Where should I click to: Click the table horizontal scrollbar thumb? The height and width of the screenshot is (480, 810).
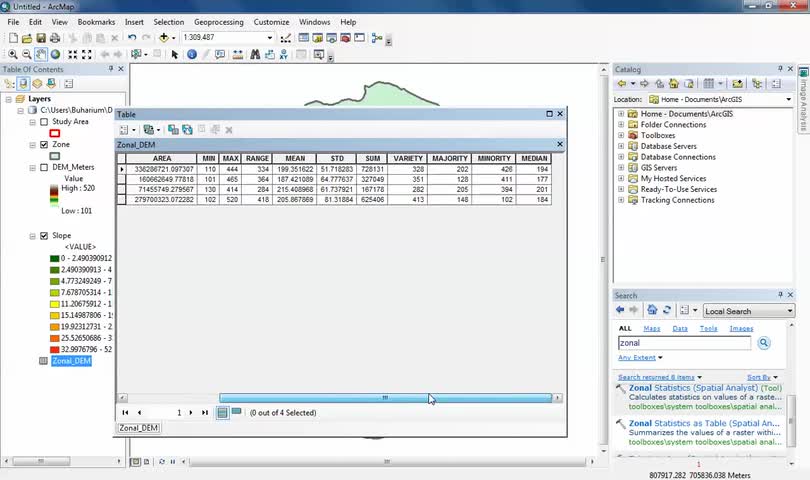pos(385,398)
